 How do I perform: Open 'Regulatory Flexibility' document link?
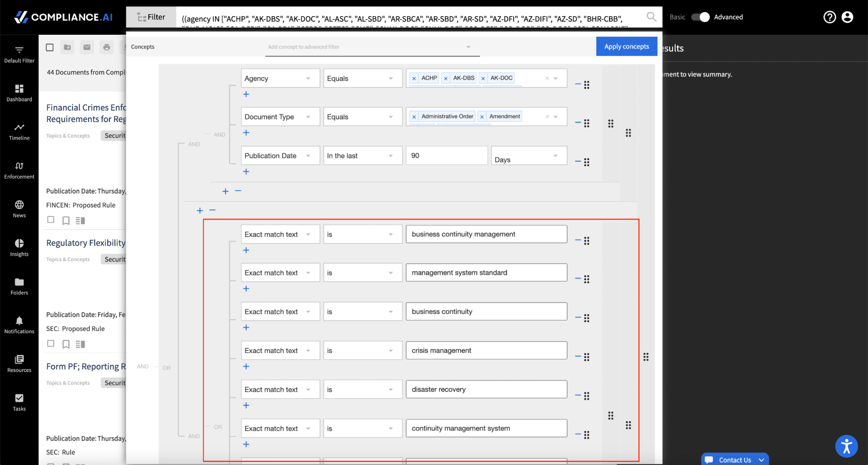pyautogui.click(x=86, y=243)
